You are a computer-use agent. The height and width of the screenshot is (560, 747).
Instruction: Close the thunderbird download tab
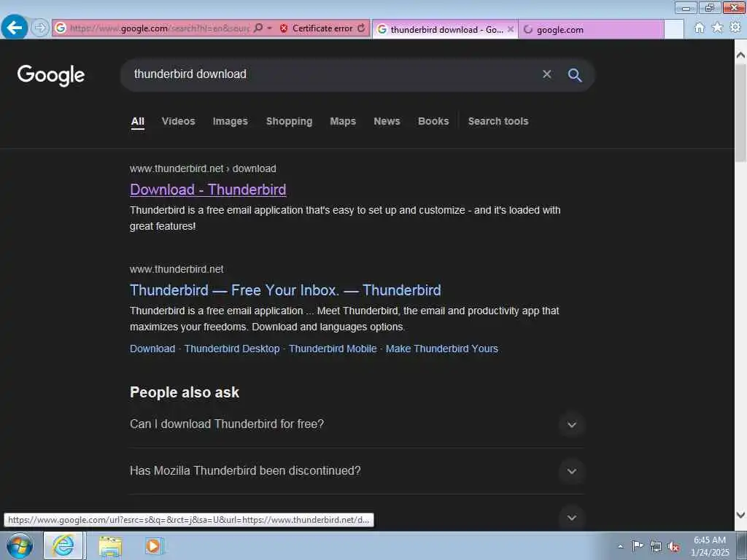(510, 29)
